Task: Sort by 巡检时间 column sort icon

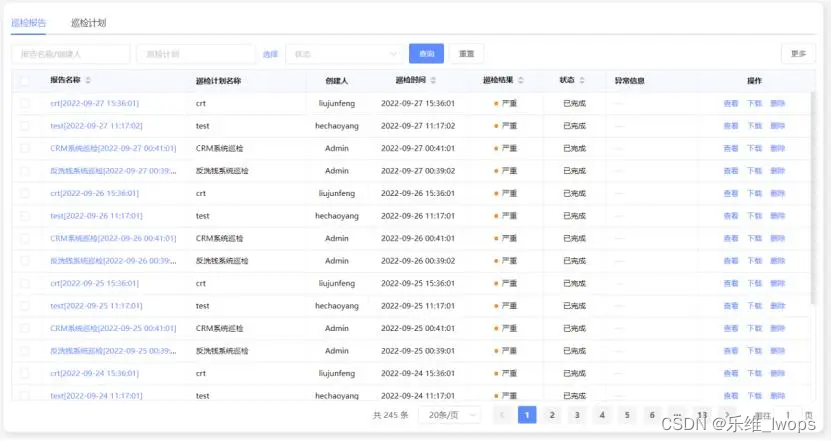Action: click(x=433, y=81)
